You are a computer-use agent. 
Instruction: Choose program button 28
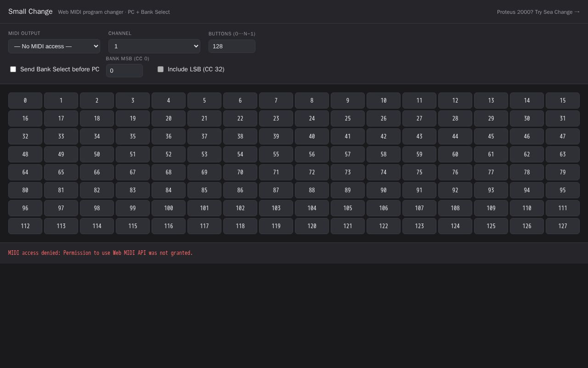pos(455,118)
